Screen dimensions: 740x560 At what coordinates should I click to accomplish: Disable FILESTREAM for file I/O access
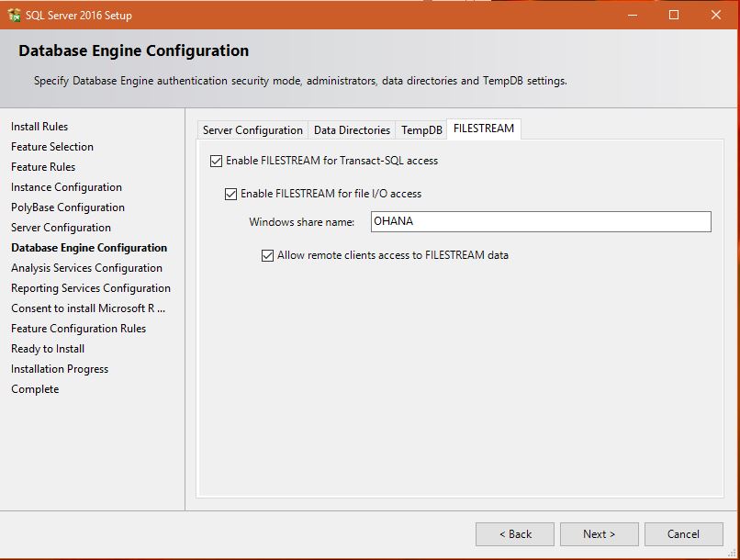(x=230, y=194)
